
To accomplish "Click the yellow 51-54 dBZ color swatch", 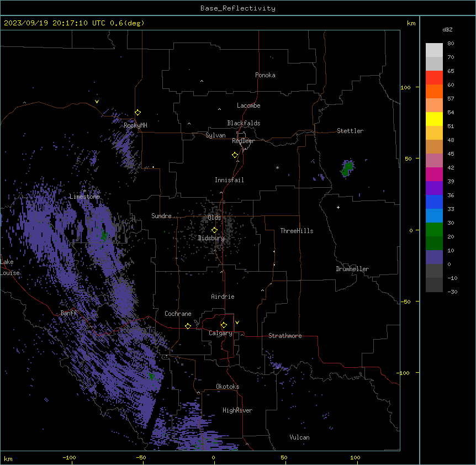I will [434, 119].
